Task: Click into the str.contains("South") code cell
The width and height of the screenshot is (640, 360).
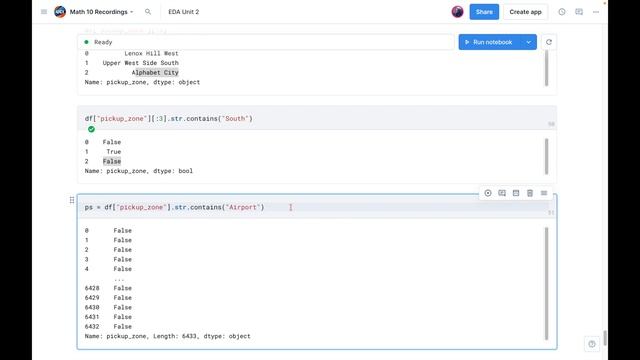Action: coord(317,118)
